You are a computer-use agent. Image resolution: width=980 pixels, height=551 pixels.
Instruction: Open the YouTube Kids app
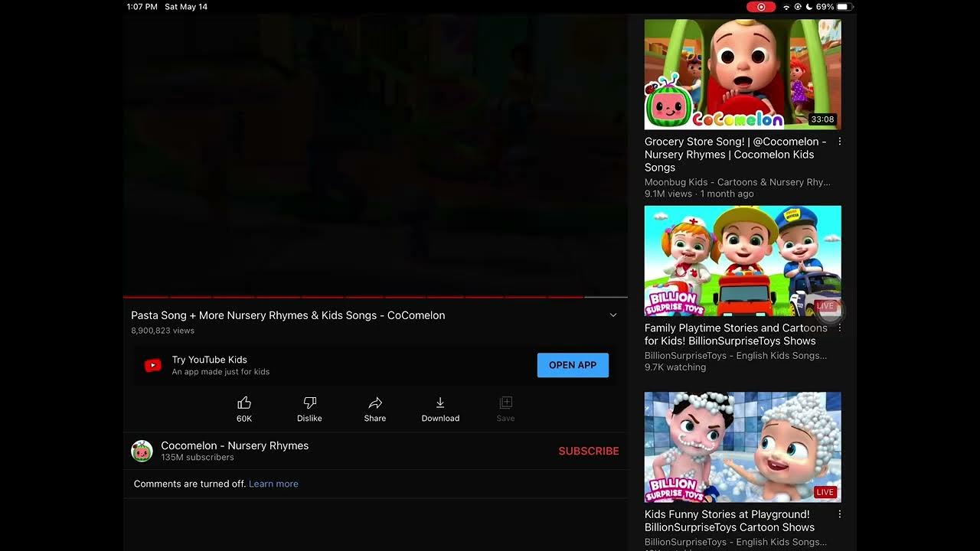(573, 365)
